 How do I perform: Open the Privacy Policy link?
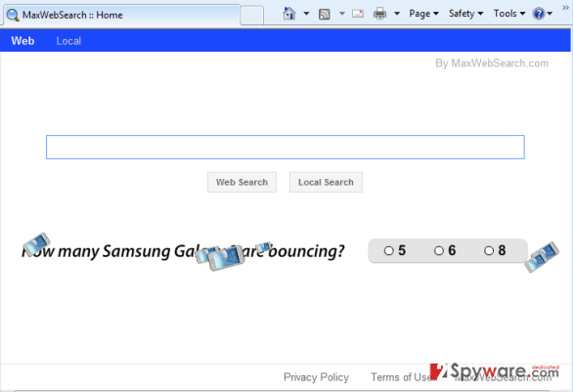coord(316,377)
